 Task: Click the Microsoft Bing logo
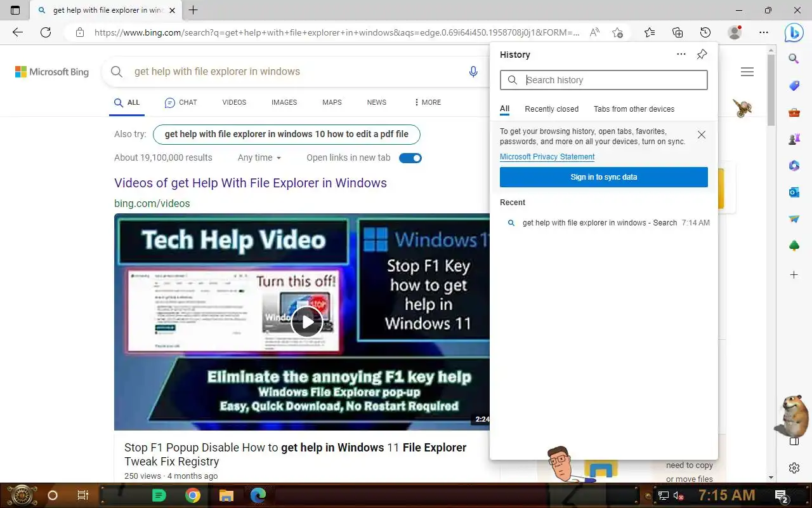pyautogui.click(x=52, y=72)
